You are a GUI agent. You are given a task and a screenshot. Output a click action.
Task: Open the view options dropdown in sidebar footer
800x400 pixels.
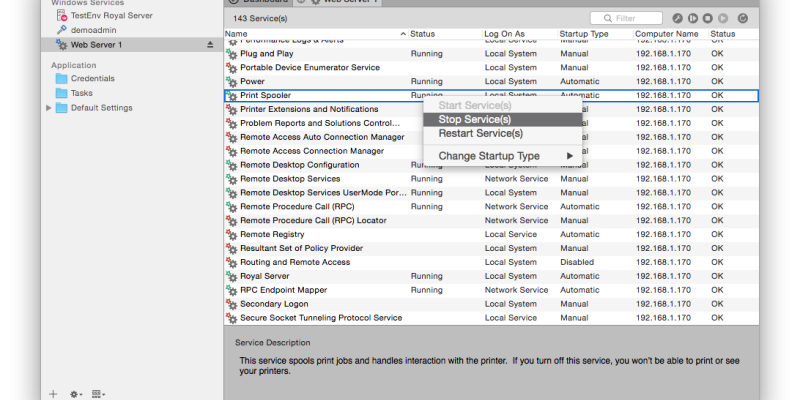(100, 394)
